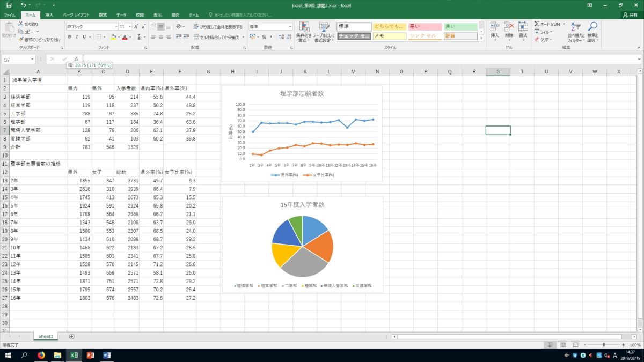
Task: Click the AutoSum (オート SUM) button
Action: pos(547,24)
